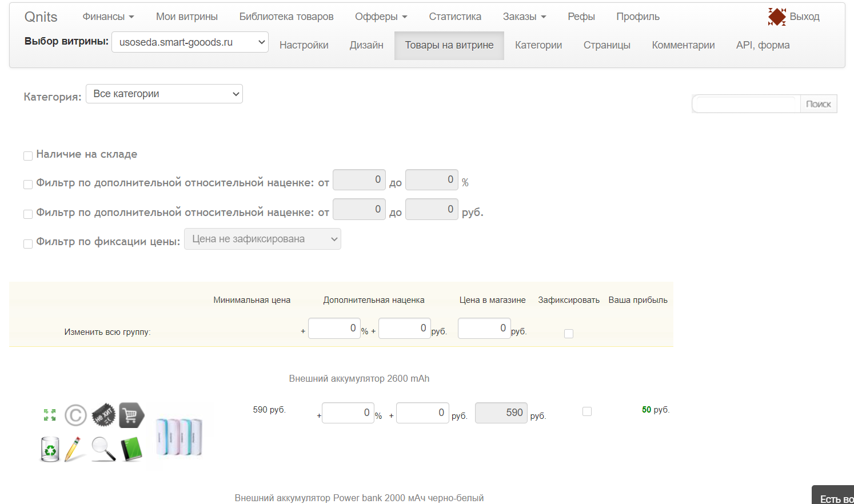
Task: Toggle the 'не хит' badge icon
Action: 103,415
